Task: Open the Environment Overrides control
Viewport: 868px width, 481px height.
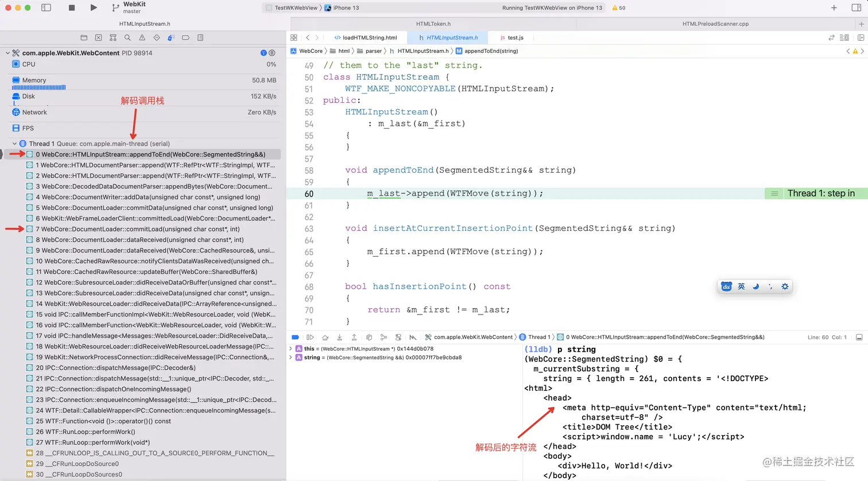Action: coord(398,338)
